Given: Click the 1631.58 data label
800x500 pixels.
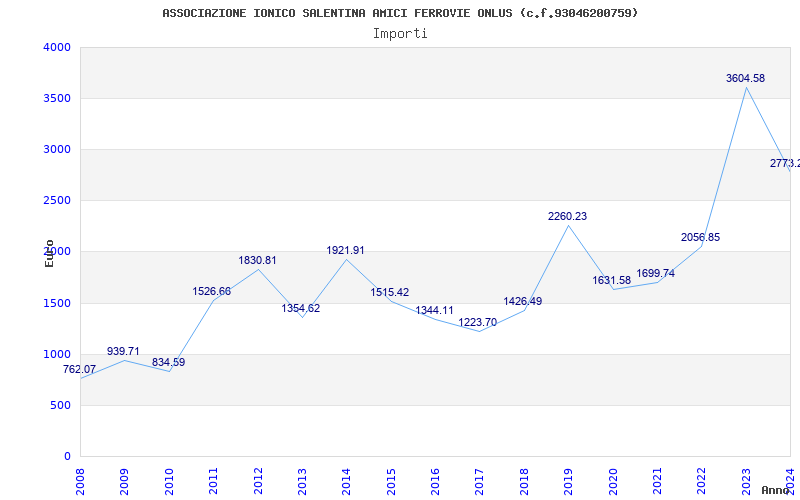Looking at the screenshot, I should (612, 281).
